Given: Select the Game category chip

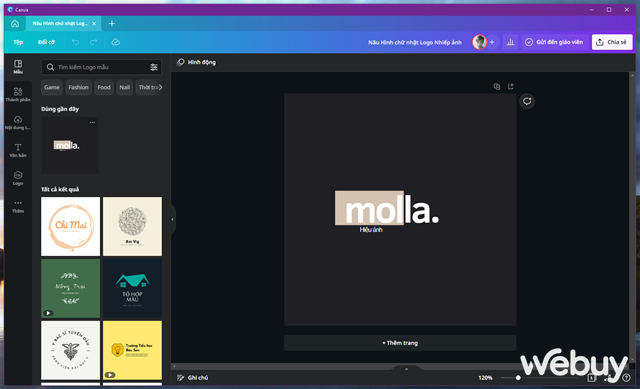Looking at the screenshot, I should [x=52, y=87].
